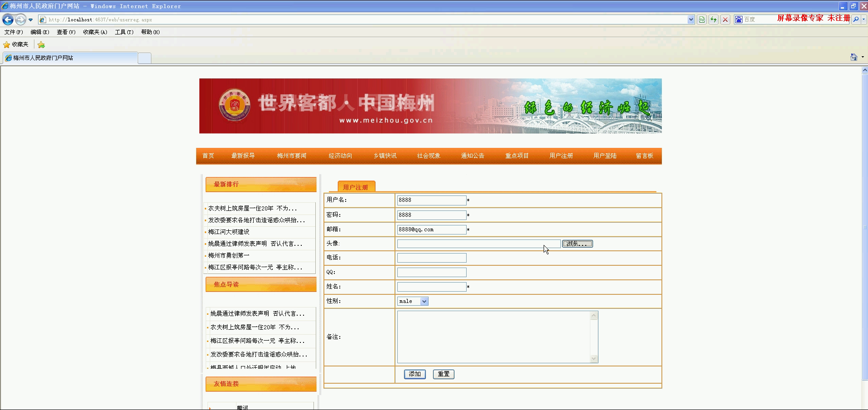Open 通知公告 navigation link
Image resolution: width=868 pixels, height=410 pixels.
click(473, 156)
